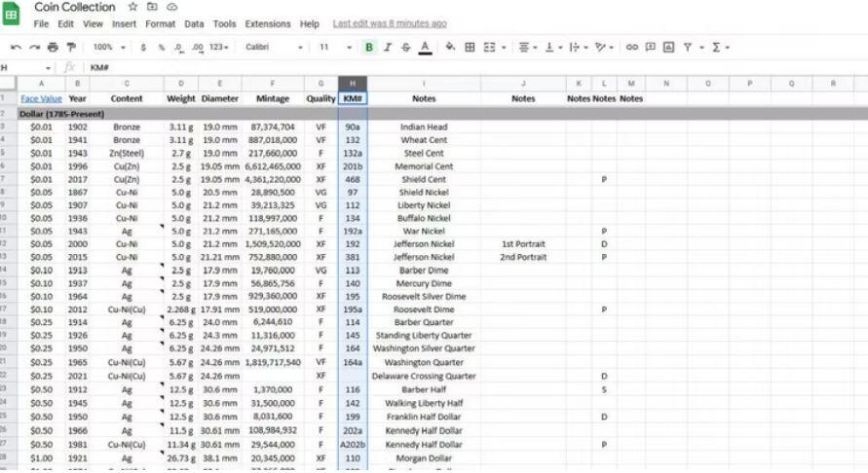Image resolution: width=868 pixels, height=473 pixels.
Task: Click the Print icon
Action: pyautogui.click(x=53, y=47)
